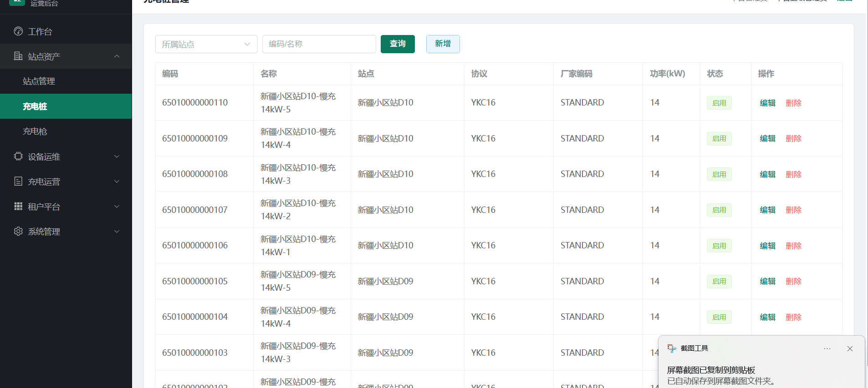Click 启用 status tag in row 65010000000105
Viewport: 868px width, 388px height.
(719, 281)
